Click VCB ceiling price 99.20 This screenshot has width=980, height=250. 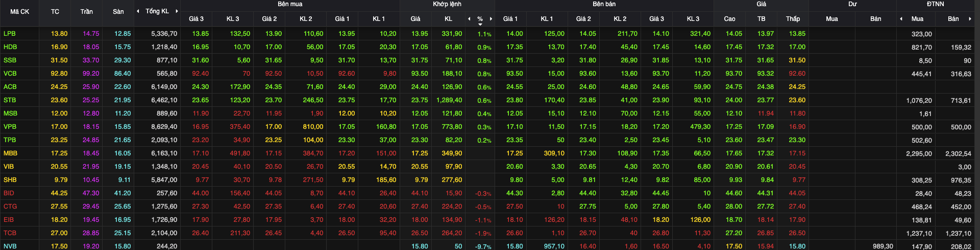click(91, 73)
